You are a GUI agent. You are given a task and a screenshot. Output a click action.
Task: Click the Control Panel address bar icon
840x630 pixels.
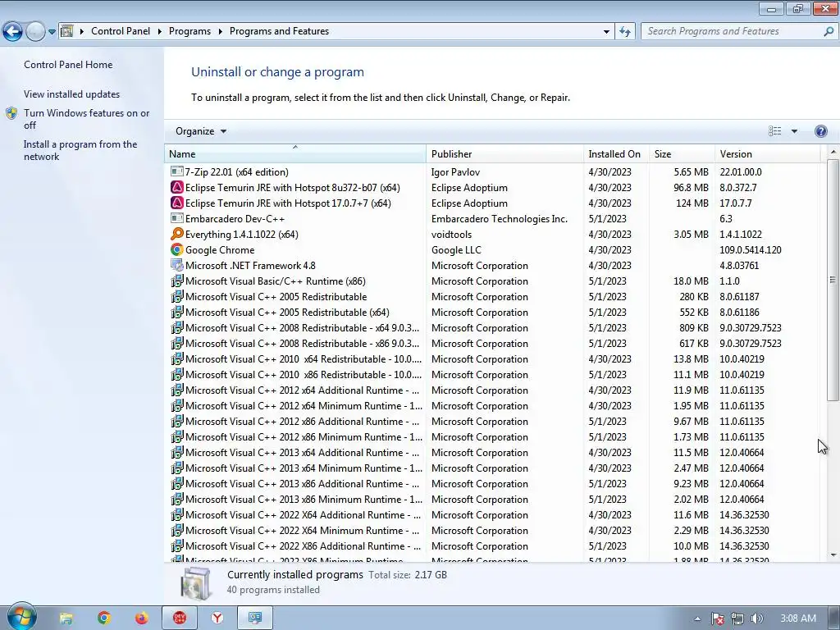pyautogui.click(x=67, y=31)
